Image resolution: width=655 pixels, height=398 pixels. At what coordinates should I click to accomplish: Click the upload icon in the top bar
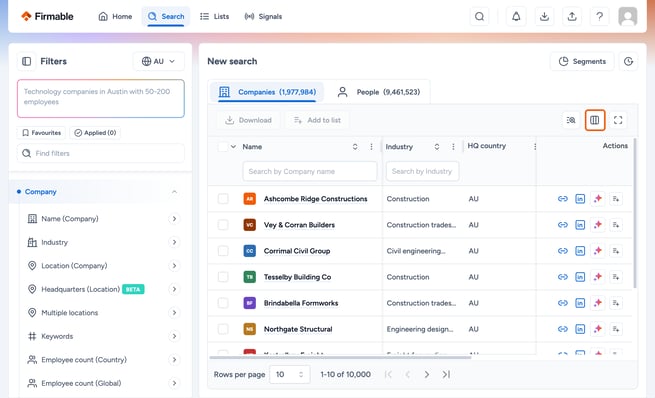pyautogui.click(x=572, y=16)
